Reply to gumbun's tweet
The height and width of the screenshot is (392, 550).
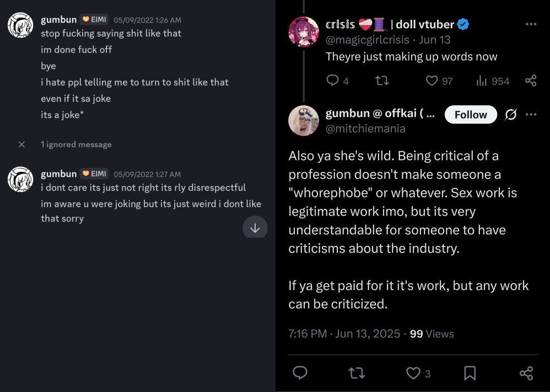tap(300, 373)
